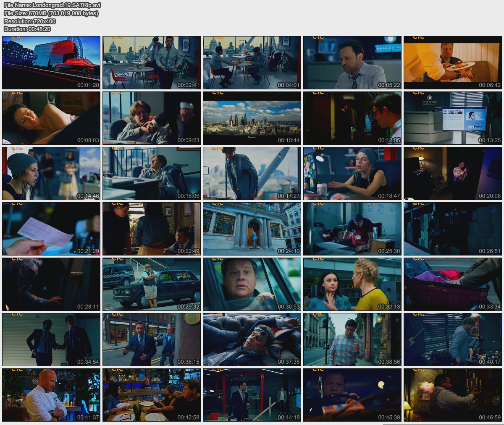This screenshot has width=504, height=425.
Task: Click the Duration 00:48:20 text
Action: click(27, 29)
